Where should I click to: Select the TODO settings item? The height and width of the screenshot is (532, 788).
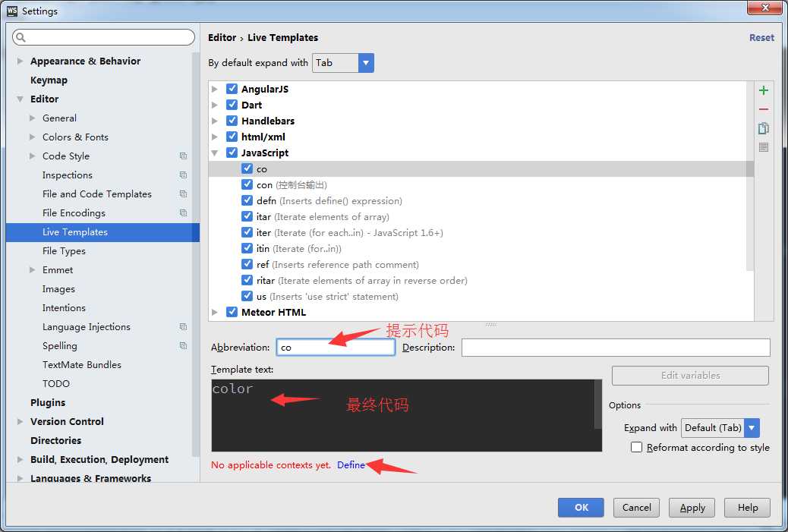click(55, 384)
